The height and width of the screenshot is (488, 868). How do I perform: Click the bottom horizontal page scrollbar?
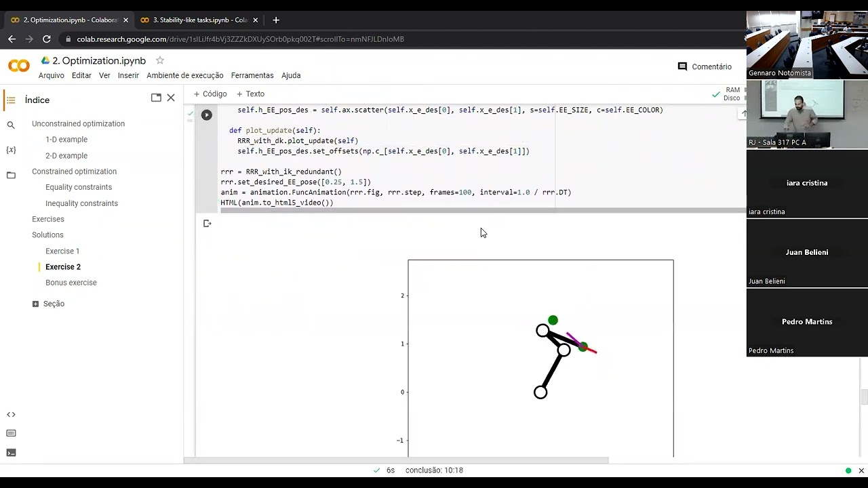(396, 460)
